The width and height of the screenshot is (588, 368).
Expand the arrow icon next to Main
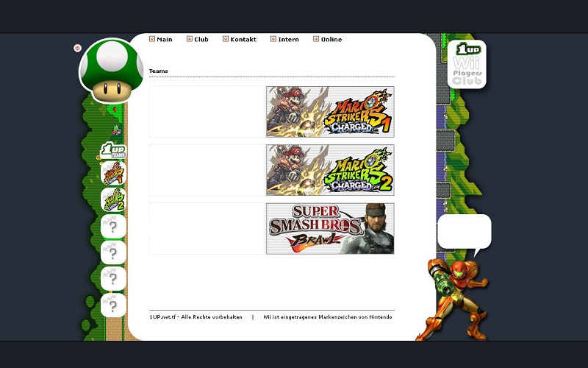pyautogui.click(x=152, y=39)
